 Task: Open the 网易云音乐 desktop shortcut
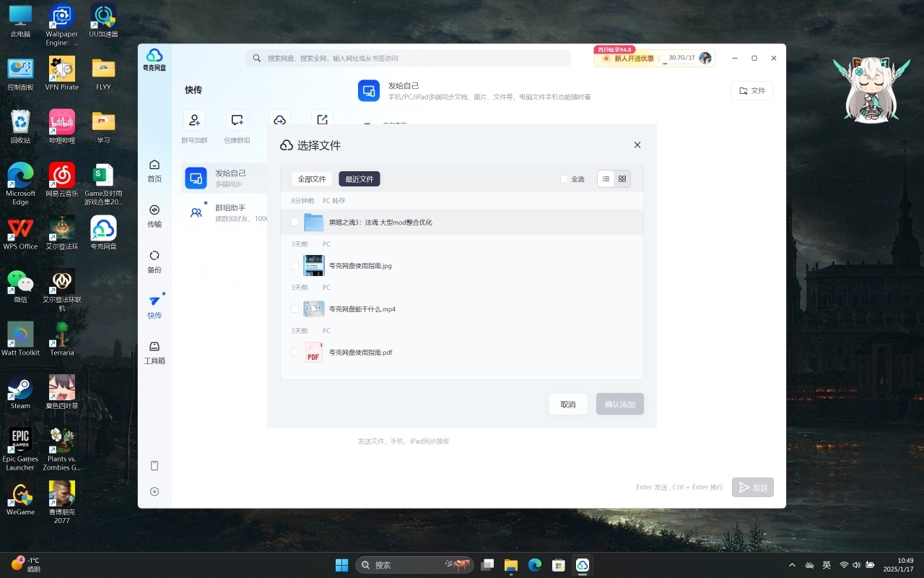point(62,181)
